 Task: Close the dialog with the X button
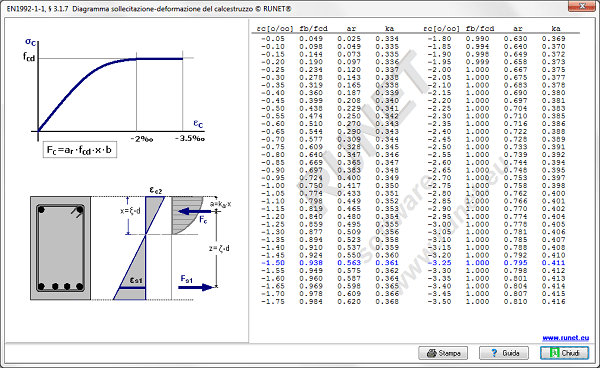tap(582, 6)
